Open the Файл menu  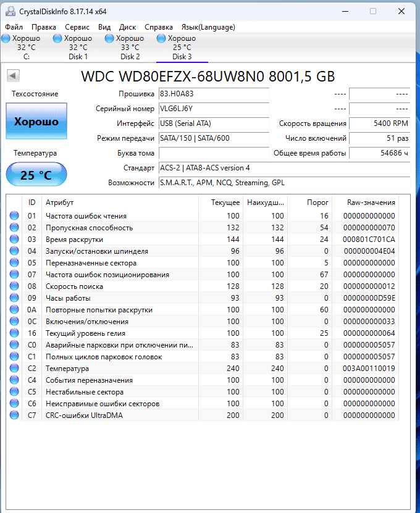[x=14, y=27]
